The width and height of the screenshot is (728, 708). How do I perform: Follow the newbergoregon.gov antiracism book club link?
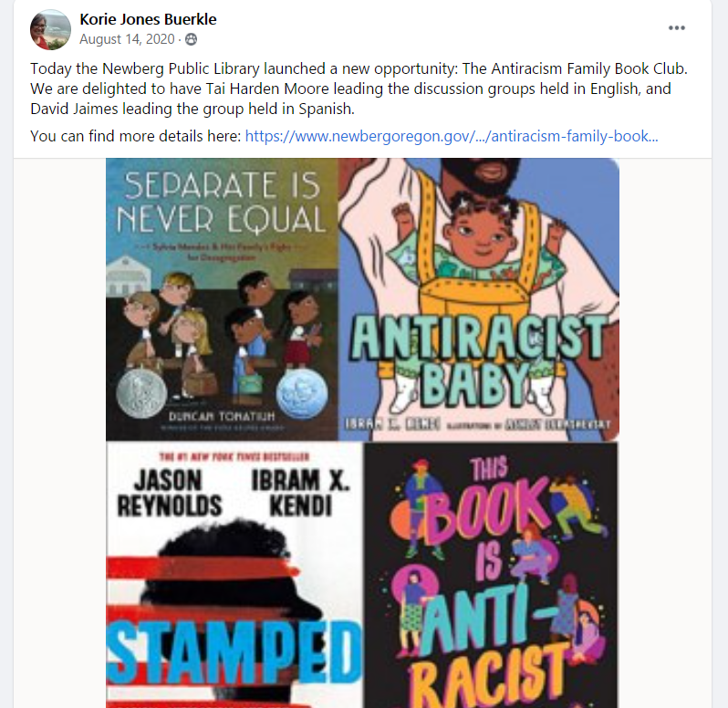coord(452,136)
